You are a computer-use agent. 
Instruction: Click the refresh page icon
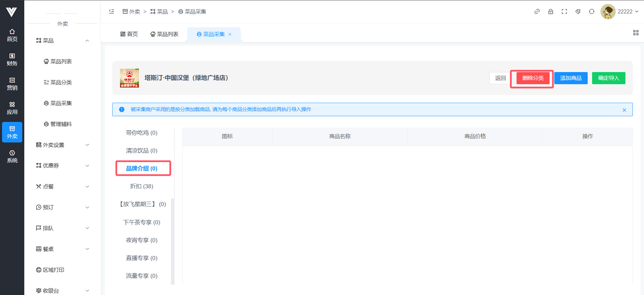[591, 11]
